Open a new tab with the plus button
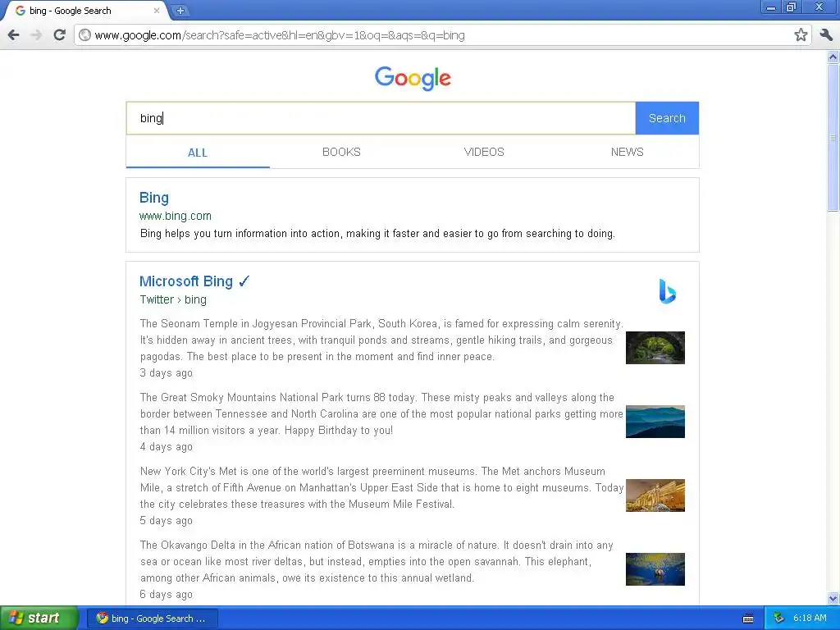Screen dimensions: 840x630 [x=180, y=11]
